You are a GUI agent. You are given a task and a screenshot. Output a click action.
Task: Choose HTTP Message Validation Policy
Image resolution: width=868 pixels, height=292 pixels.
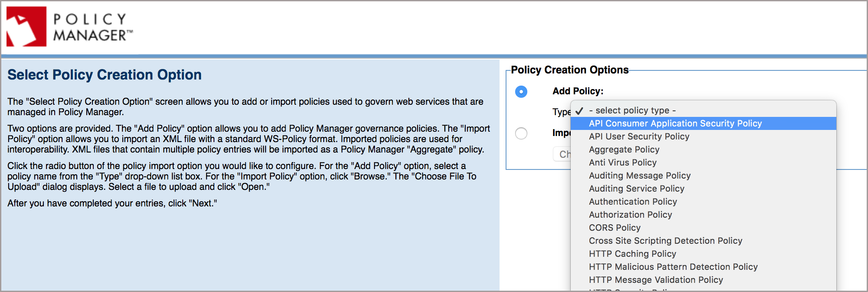pyautogui.click(x=656, y=280)
